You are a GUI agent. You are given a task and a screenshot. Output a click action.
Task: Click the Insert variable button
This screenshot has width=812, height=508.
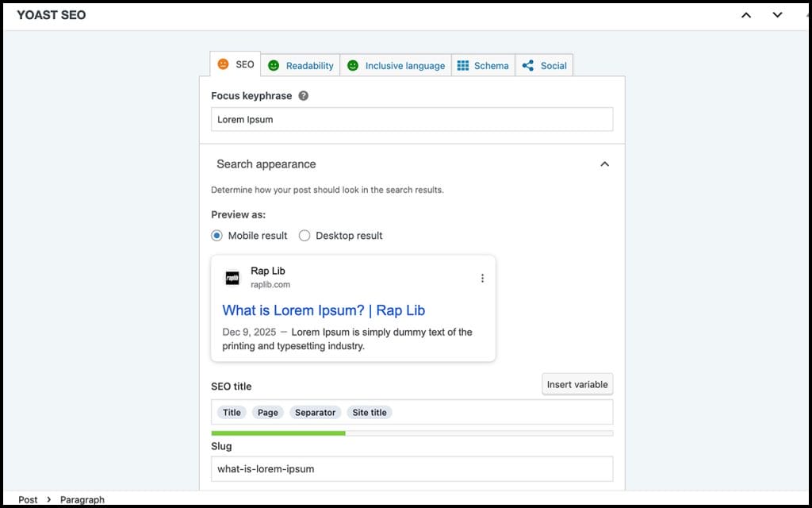point(577,383)
